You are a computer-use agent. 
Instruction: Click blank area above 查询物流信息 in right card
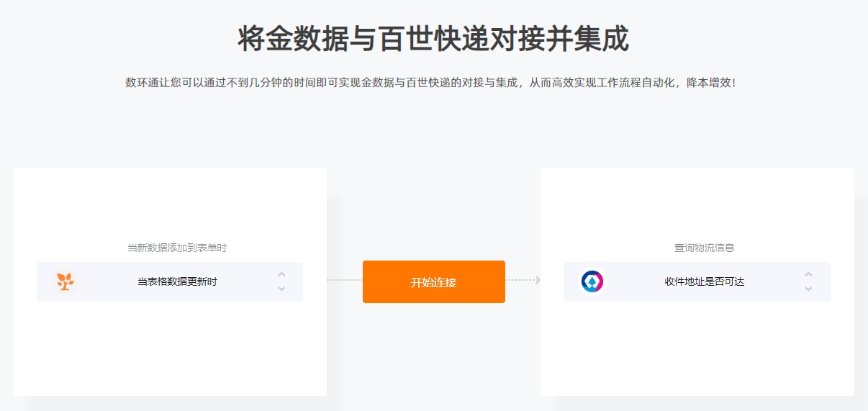697,205
